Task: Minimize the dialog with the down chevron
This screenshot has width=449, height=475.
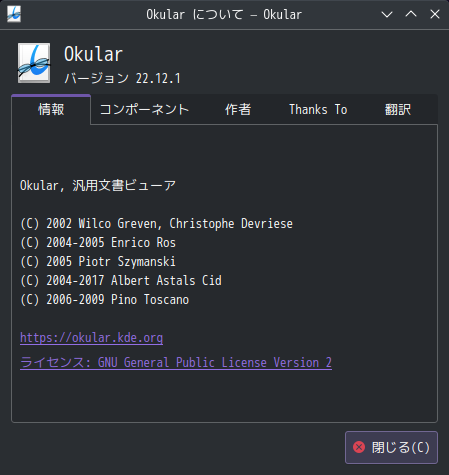Action: pyautogui.click(x=387, y=14)
